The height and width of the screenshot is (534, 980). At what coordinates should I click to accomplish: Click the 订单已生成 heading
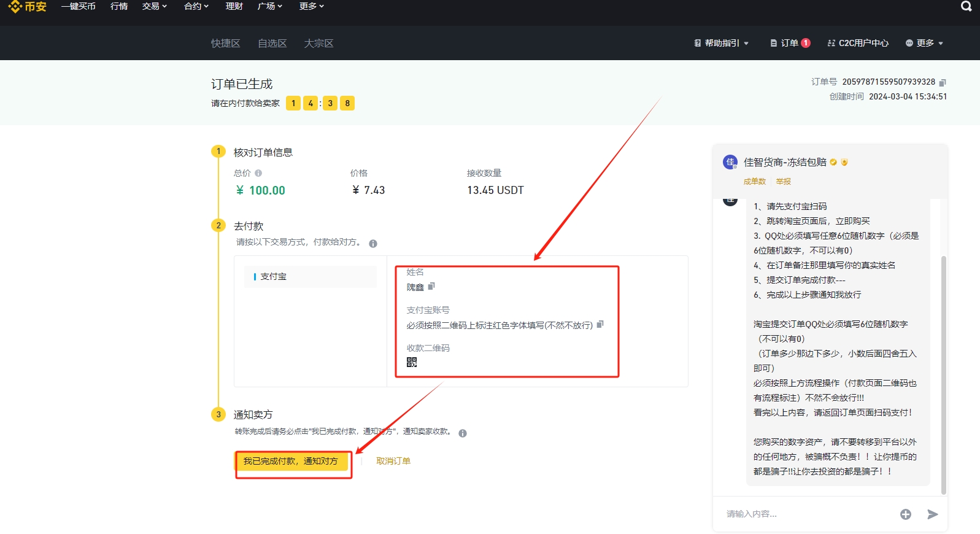click(242, 84)
